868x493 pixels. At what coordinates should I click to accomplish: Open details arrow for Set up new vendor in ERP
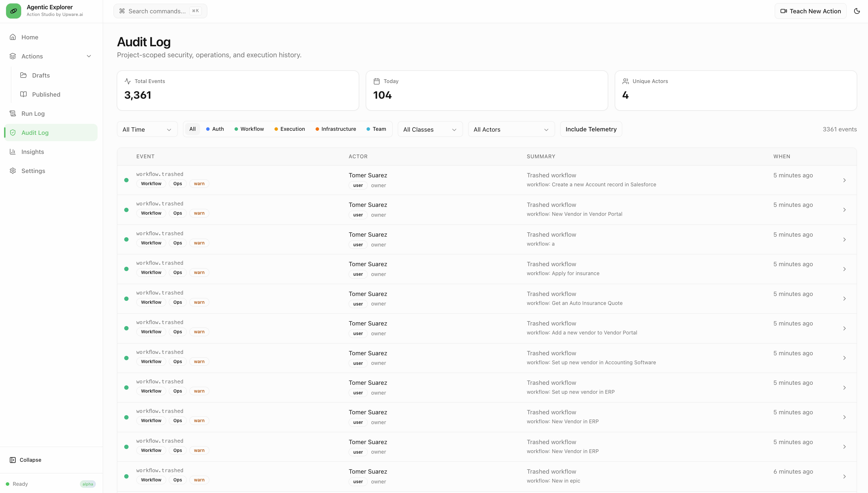844,387
